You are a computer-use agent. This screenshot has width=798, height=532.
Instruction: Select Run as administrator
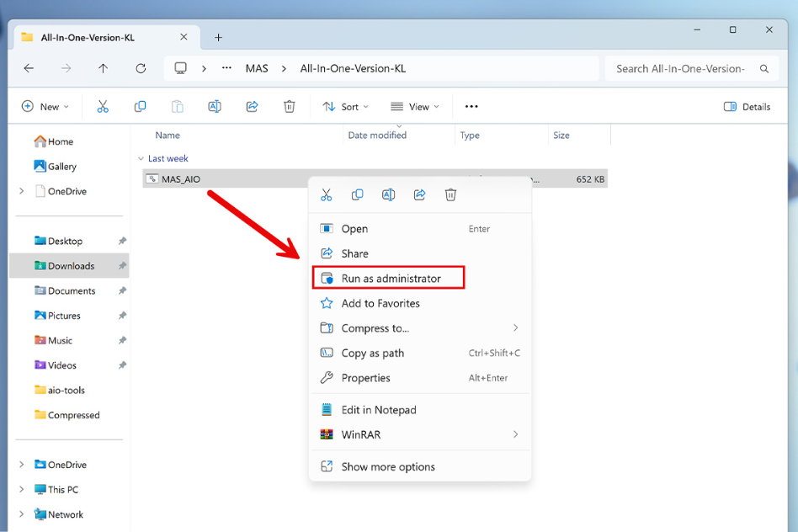tap(390, 279)
